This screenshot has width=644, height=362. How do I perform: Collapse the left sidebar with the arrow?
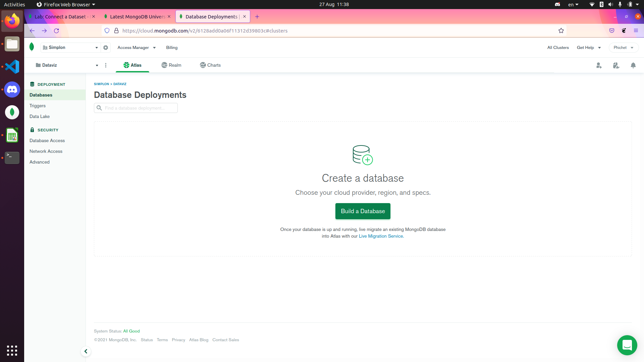point(86,351)
